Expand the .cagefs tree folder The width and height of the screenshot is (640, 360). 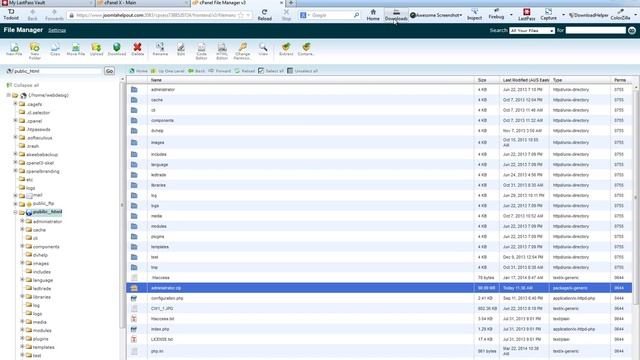pyautogui.click(x=16, y=104)
